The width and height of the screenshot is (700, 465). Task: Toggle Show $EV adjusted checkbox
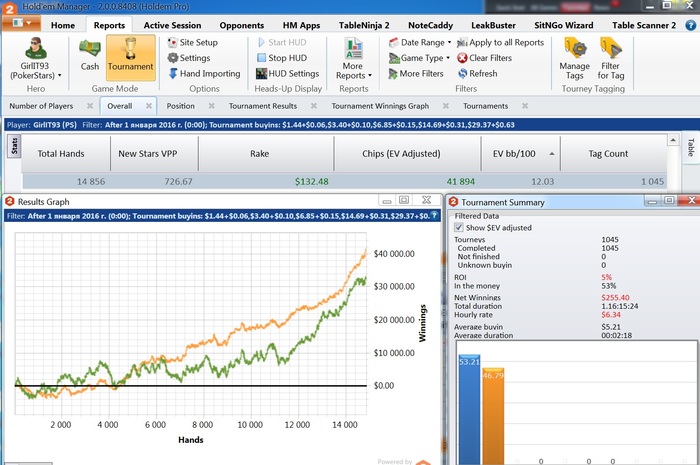pos(458,228)
